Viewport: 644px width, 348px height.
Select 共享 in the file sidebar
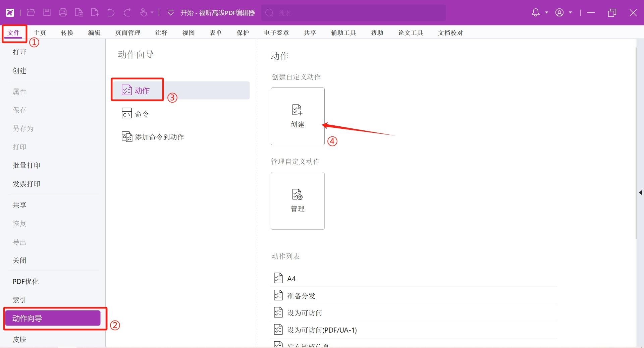[19, 205]
